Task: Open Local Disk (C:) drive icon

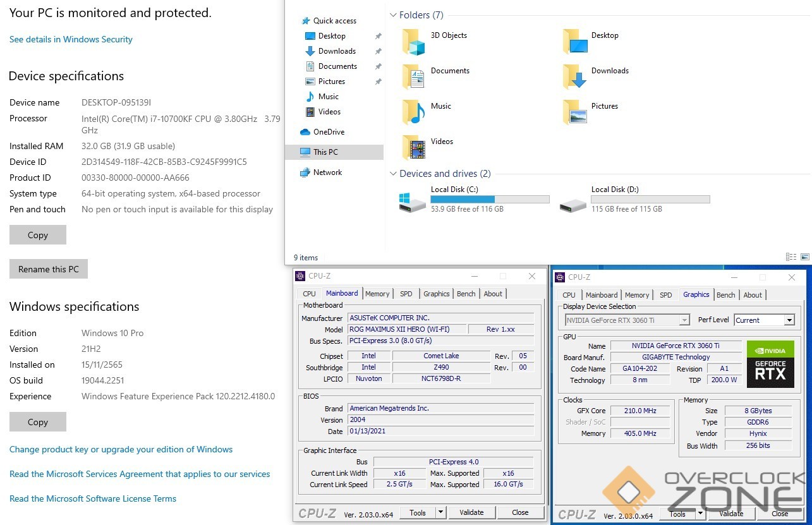Action: click(413, 202)
